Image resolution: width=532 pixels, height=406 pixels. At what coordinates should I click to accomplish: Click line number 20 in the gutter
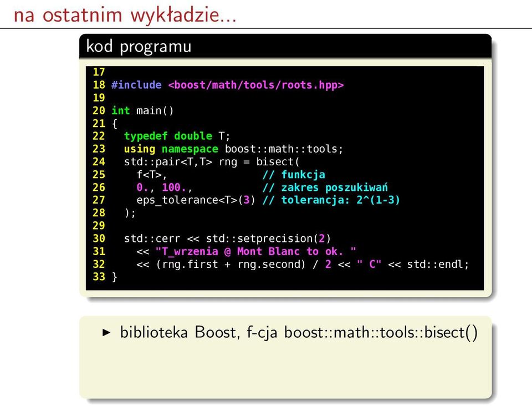tap(99, 111)
